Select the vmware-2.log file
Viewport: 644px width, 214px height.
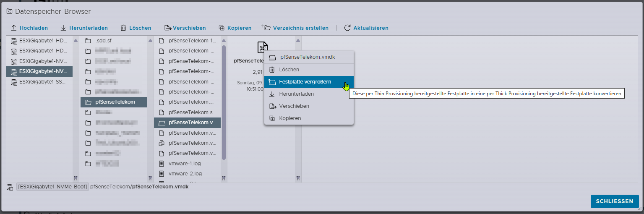[185, 173]
